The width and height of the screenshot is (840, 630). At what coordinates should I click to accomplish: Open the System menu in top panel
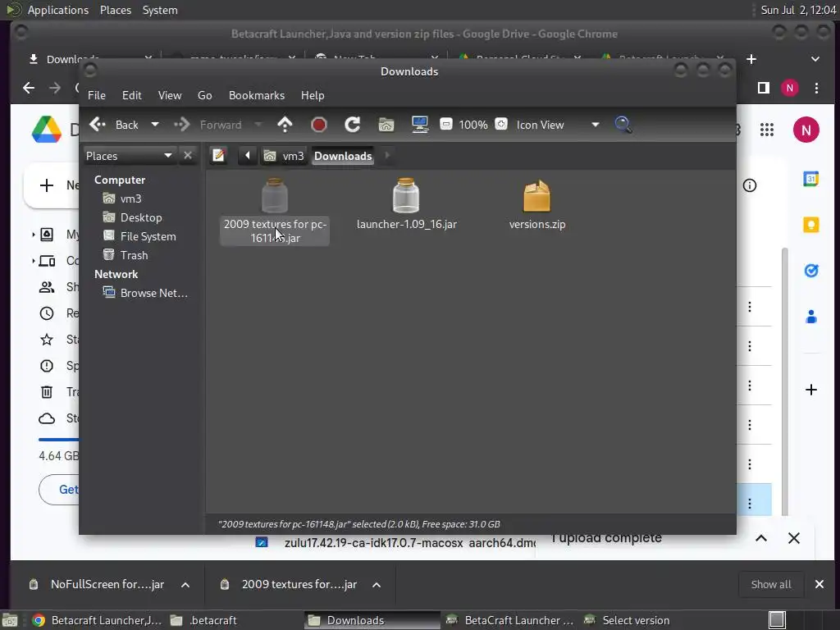(160, 10)
